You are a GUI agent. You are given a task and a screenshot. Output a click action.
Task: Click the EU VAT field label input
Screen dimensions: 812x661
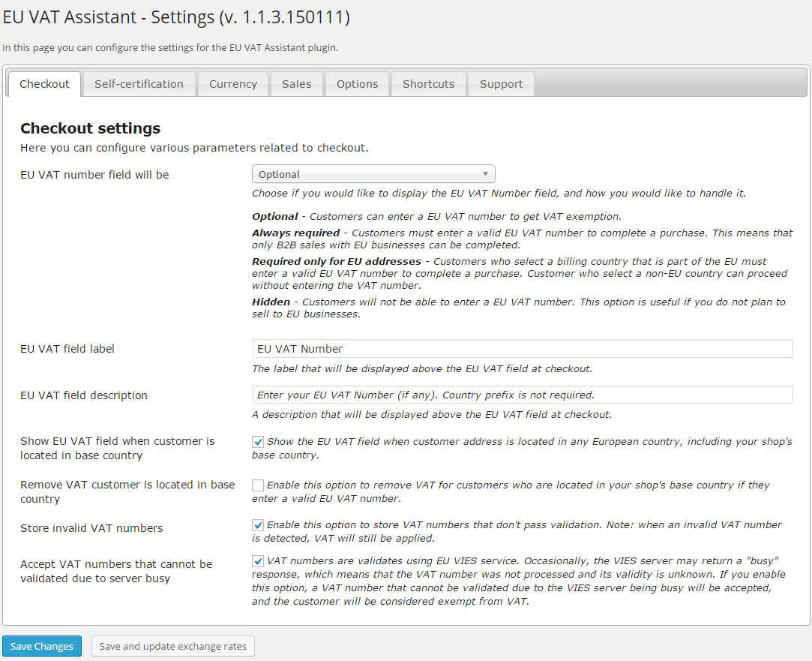click(522, 349)
